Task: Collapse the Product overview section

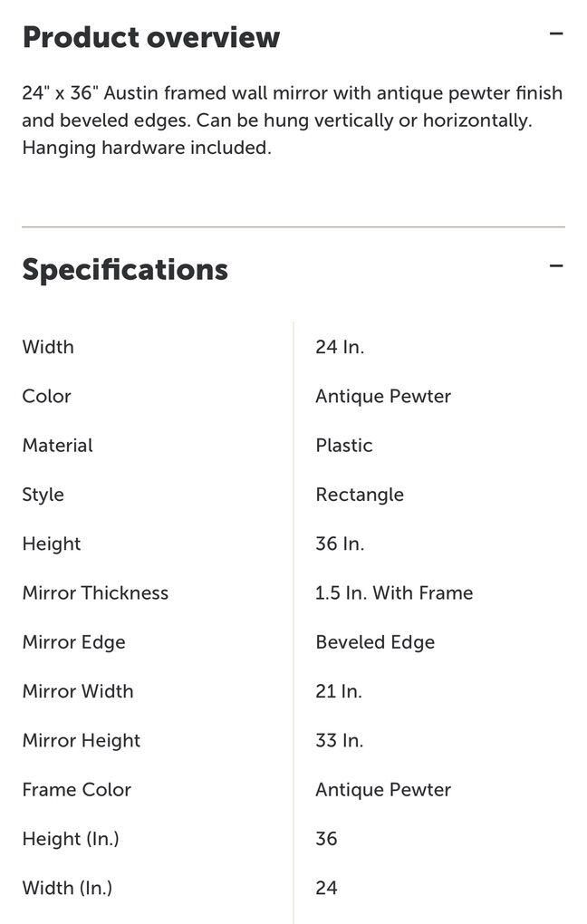Action: coord(556,35)
